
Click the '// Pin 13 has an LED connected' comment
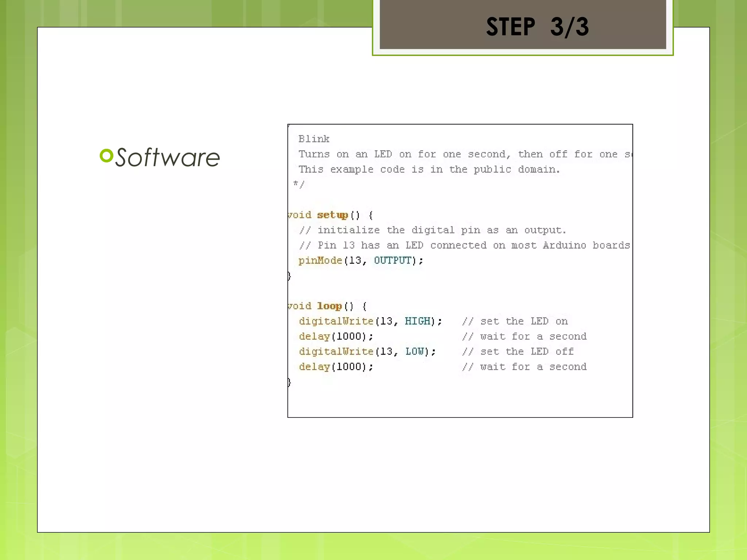465,245
